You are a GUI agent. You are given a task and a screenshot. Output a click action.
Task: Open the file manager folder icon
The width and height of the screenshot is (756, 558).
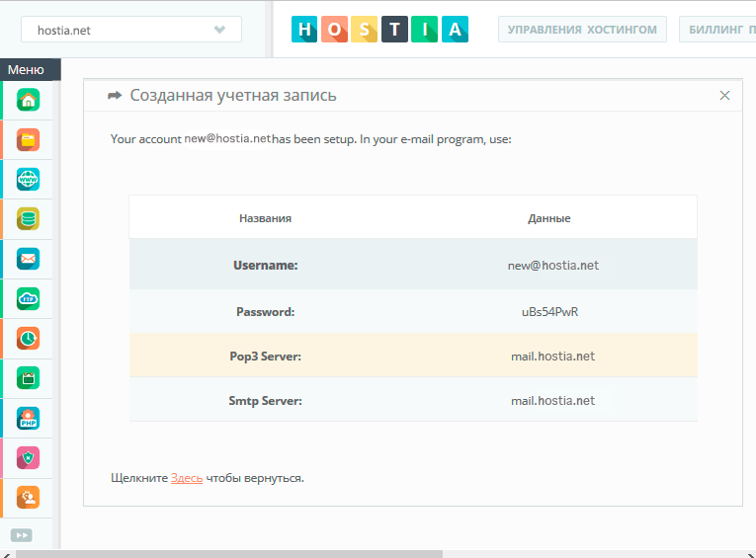(x=28, y=139)
